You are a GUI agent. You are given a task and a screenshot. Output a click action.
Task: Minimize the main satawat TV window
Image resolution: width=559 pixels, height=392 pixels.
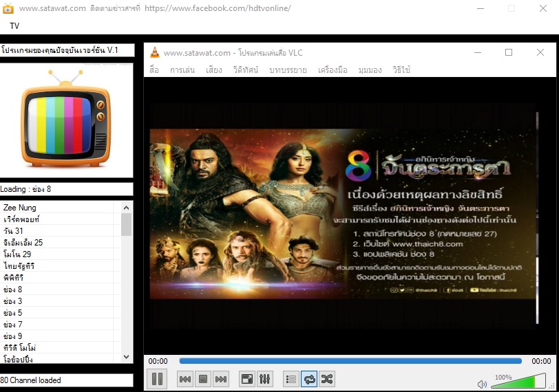tap(481, 8)
